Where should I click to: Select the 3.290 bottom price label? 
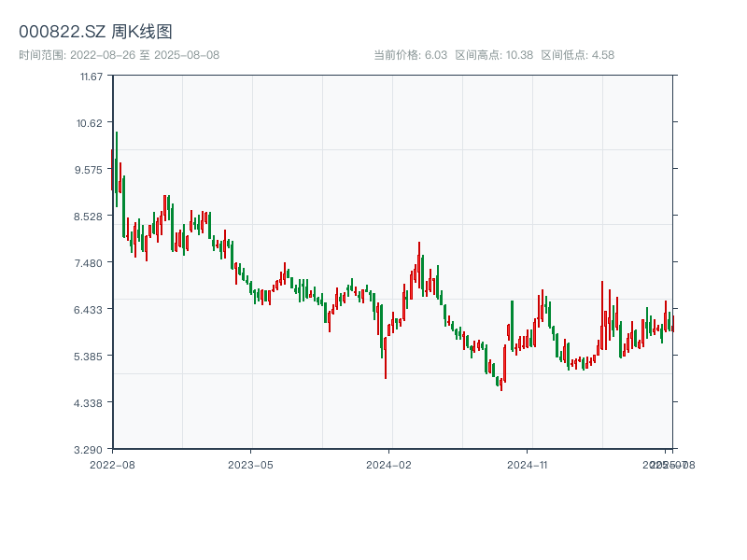[92, 449]
